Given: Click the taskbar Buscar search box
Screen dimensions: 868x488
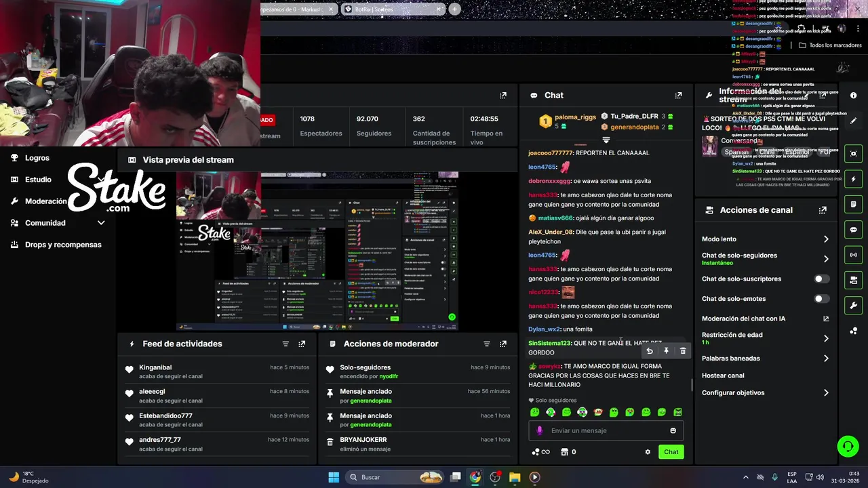Looking at the screenshot, I should click(395, 477).
